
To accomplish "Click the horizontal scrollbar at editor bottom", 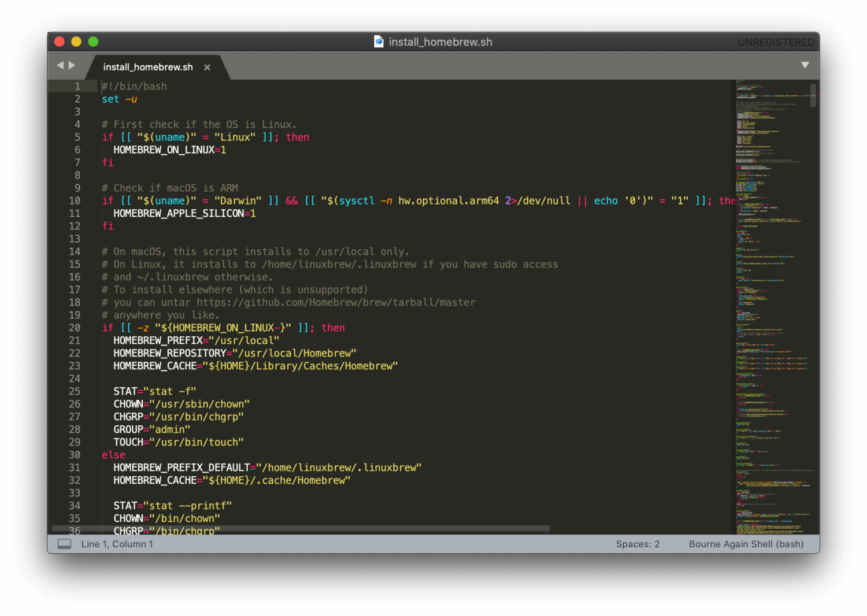I will 301,528.
